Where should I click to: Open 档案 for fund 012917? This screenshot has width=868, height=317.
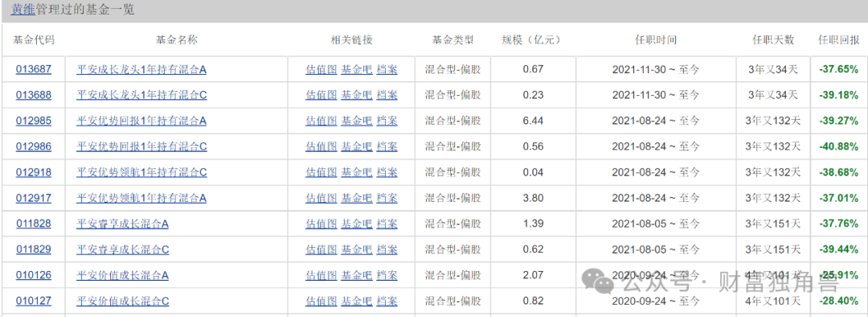[387, 198]
